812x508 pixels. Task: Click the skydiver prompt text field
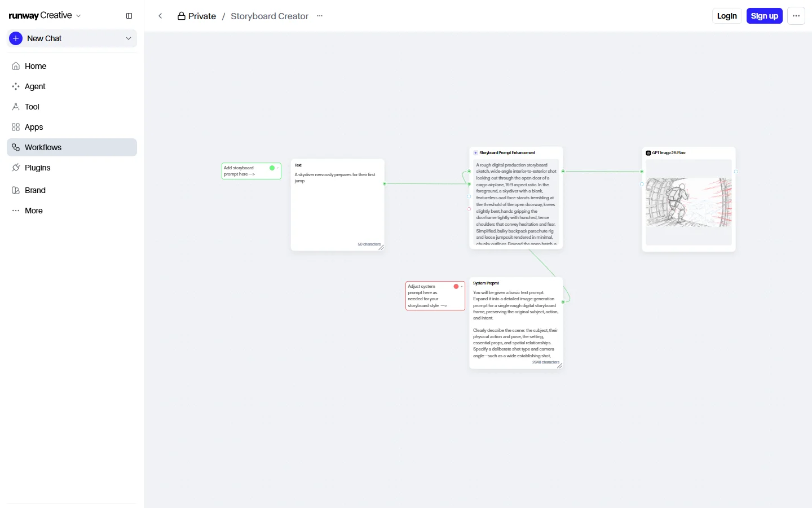tap(337, 205)
